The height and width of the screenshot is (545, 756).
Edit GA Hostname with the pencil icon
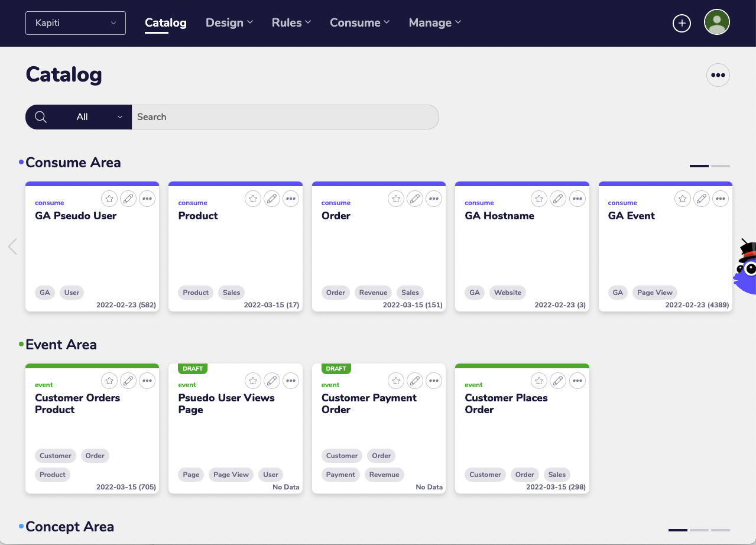558,199
